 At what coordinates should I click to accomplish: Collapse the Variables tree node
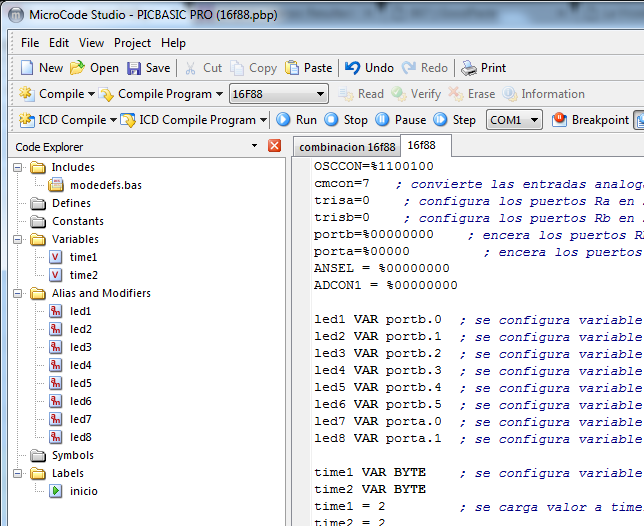pos(17,239)
